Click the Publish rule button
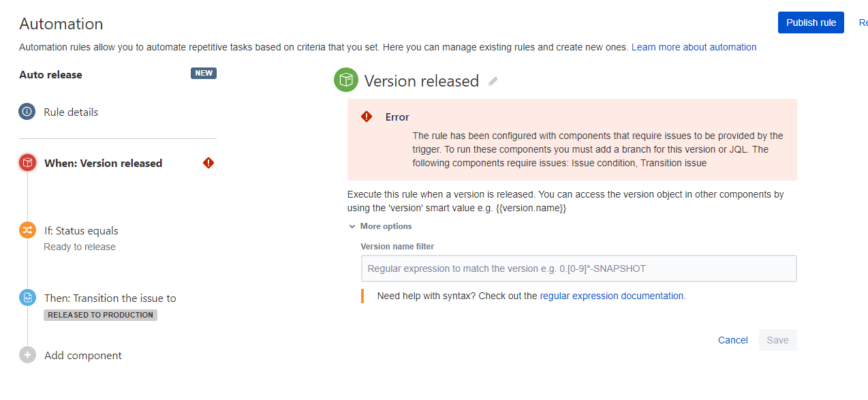Image resolution: width=868 pixels, height=400 pixels. pyautogui.click(x=811, y=22)
